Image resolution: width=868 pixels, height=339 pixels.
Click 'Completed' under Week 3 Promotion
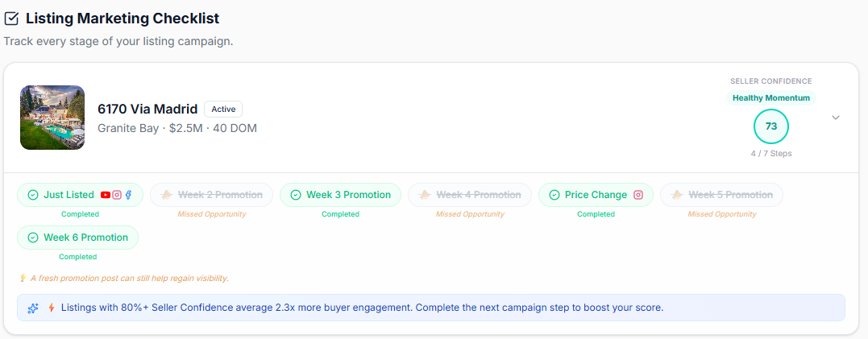point(340,214)
